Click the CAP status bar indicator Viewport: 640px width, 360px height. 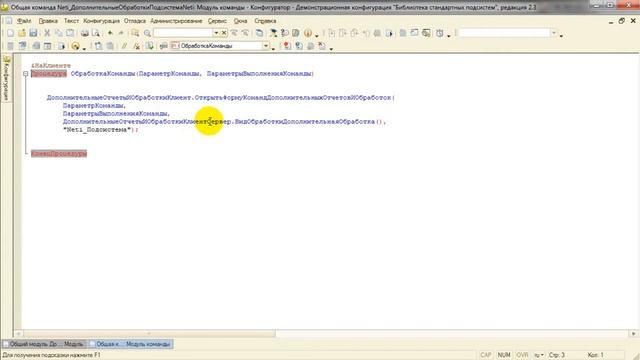pos(486,355)
